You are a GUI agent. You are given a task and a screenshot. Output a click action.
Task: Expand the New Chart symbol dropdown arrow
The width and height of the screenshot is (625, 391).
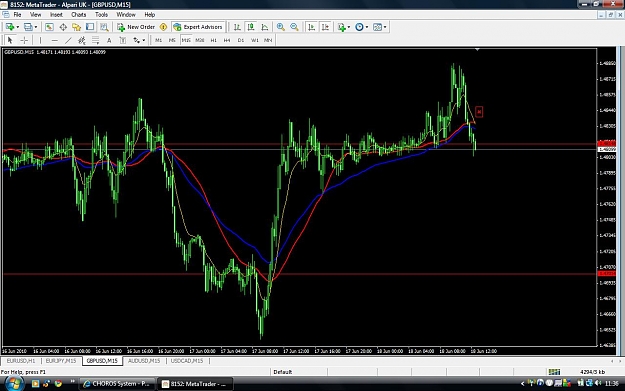pyautogui.click(x=18, y=27)
